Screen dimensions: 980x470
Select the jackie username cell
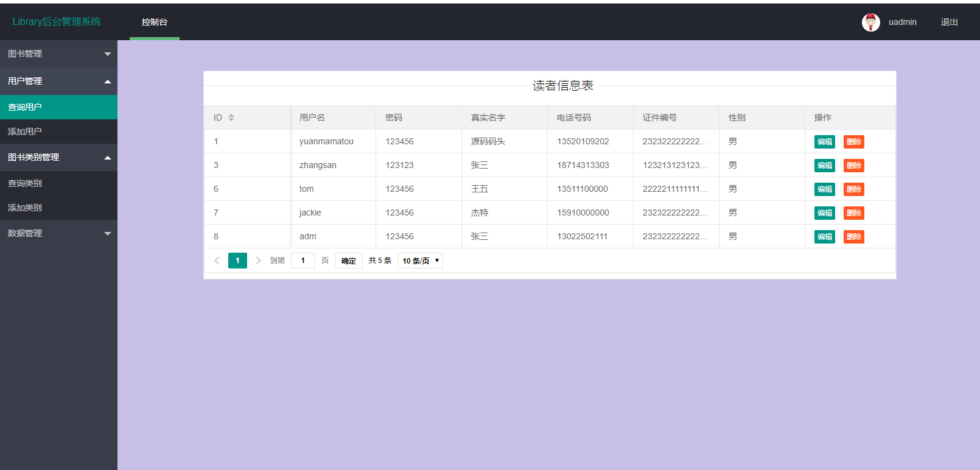[x=333, y=212]
